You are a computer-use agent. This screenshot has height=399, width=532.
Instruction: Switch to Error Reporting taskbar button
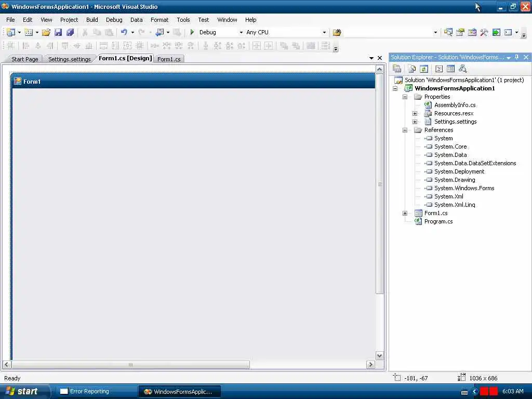(x=96, y=392)
